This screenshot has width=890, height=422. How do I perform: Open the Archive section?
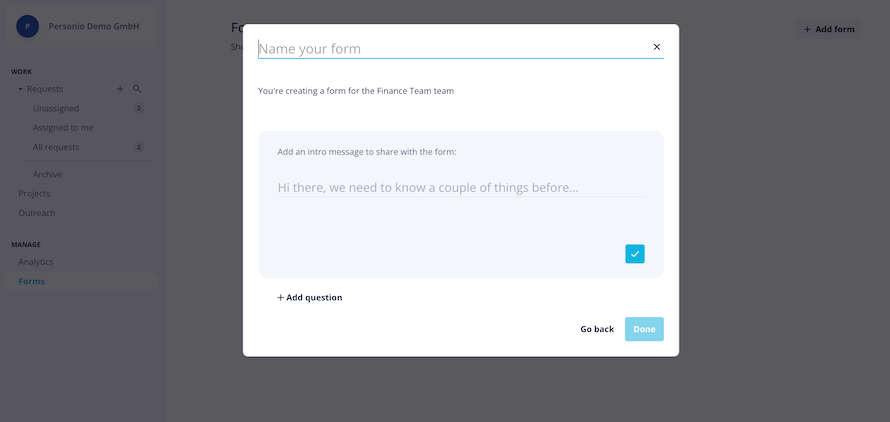pyautogui.click(x=48, y=174)
